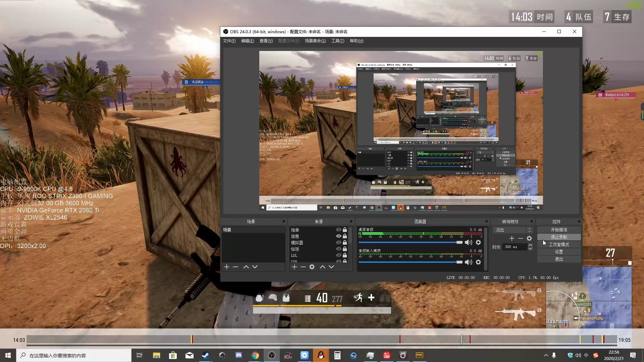
Task: Add a new scene with the plus icon
Action: 227,267
